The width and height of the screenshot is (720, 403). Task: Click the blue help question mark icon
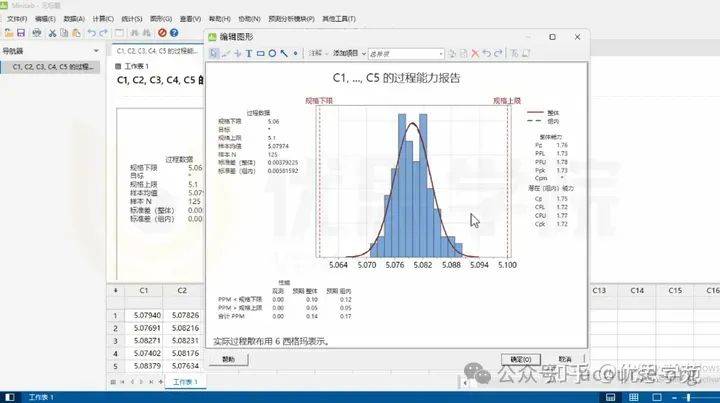(176, 32)
